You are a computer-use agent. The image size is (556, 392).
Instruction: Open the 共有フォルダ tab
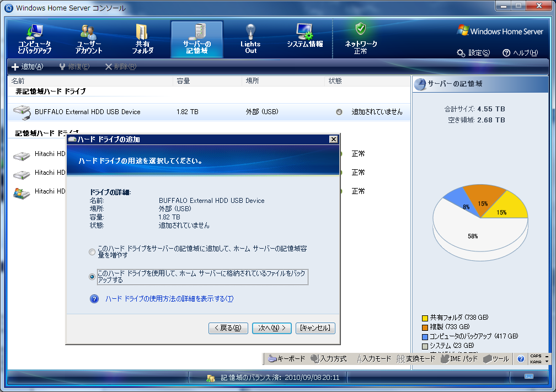[142, 39]
